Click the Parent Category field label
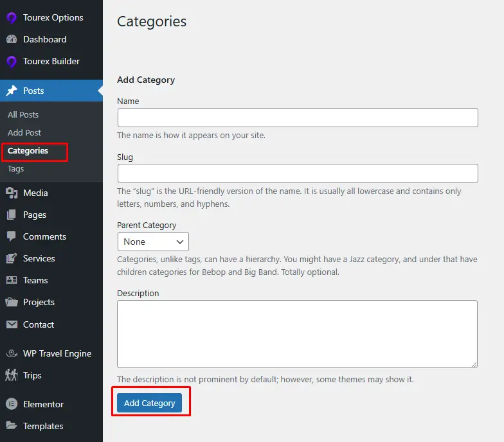This screenshot has height=442, width=504. pyautogui.click(x=147, y=225)
